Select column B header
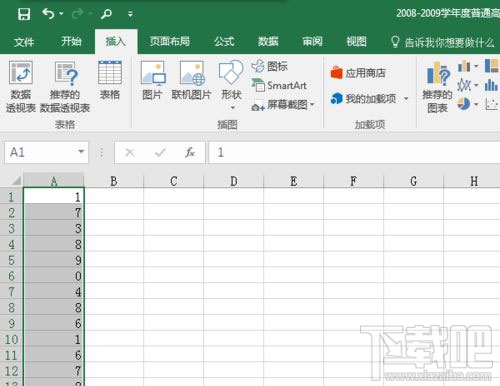The height and width of the screenshot is (386, 500). pos(114,181)
